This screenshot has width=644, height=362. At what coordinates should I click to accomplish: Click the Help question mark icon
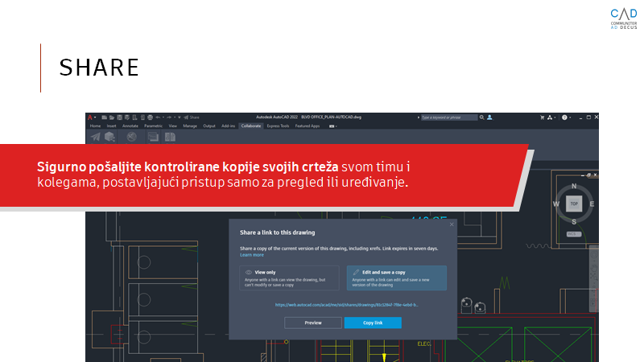[564, 117]
